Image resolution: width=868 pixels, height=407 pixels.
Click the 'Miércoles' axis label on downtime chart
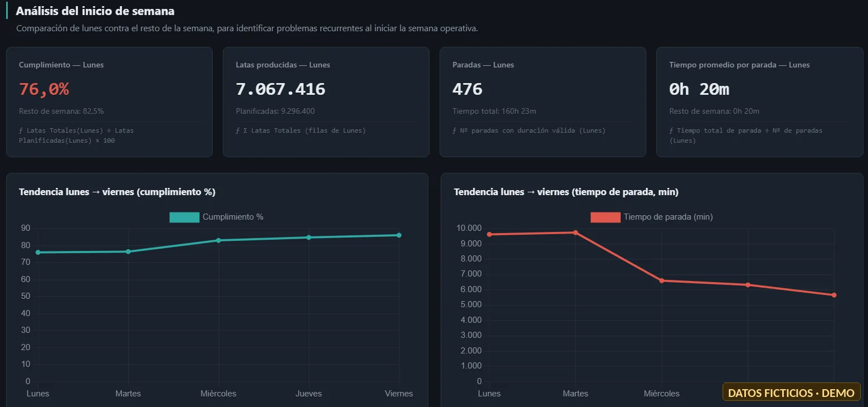662,394
